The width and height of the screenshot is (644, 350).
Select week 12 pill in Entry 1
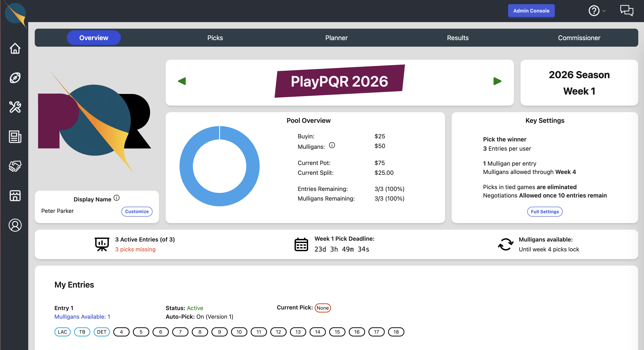pos(278,332)
